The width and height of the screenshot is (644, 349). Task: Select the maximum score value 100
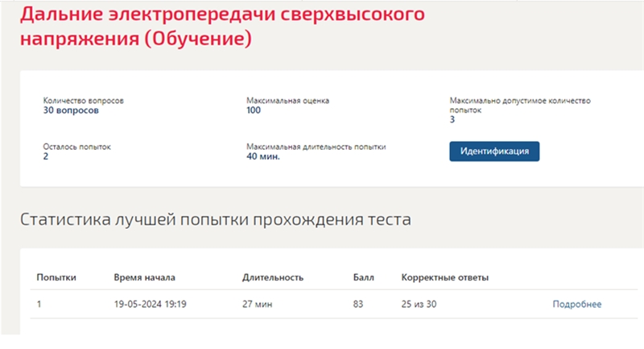pos(254,110)
